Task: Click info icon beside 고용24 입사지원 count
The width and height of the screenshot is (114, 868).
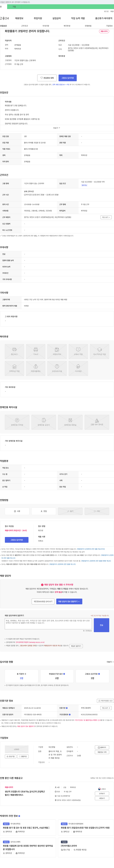Action: pyautogui.click(x=99, y=674)
